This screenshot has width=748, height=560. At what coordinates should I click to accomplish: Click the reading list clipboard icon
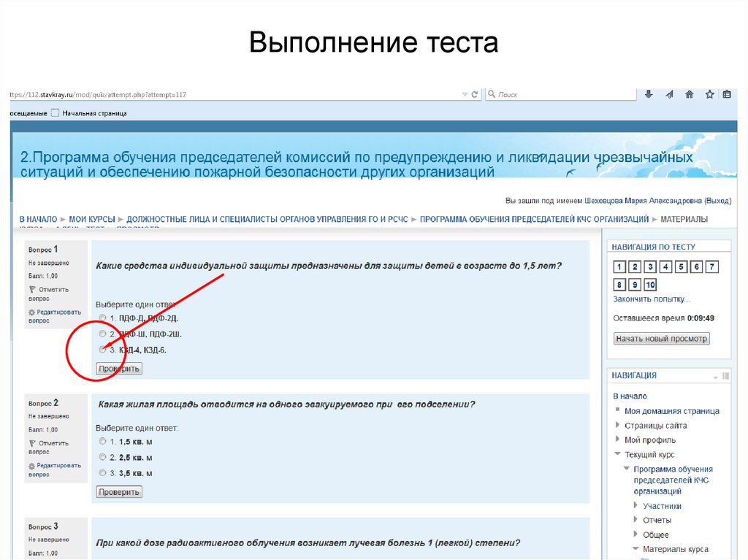click(x=727, y=93)
